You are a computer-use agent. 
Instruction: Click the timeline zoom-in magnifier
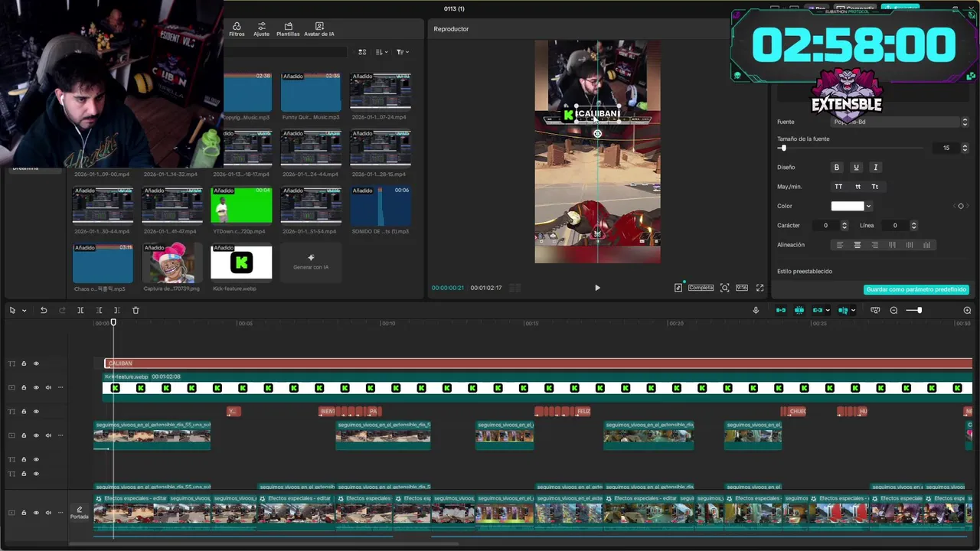[x=967, y=310]
